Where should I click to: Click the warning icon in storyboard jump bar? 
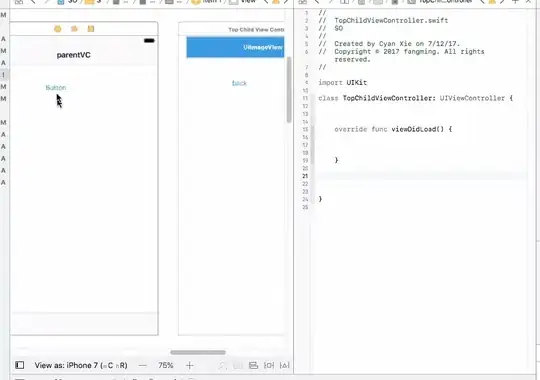276,2
